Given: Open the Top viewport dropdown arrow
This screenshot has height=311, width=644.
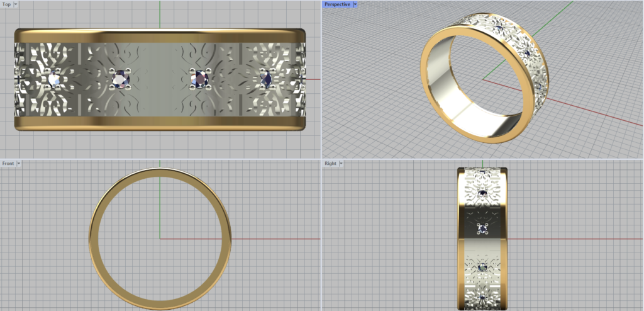Looking at the screenshot, I should [x=15, y=4].
